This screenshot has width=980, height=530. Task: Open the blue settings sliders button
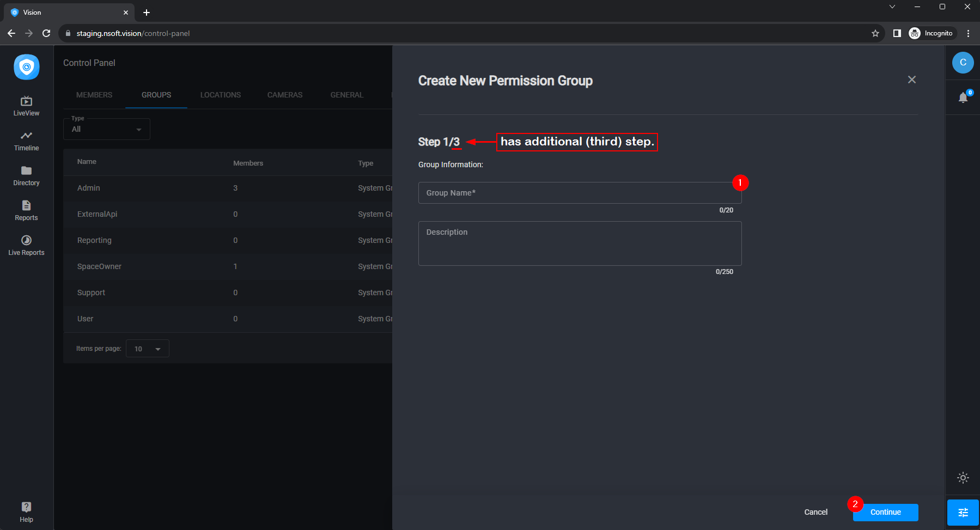pos(963,513)
